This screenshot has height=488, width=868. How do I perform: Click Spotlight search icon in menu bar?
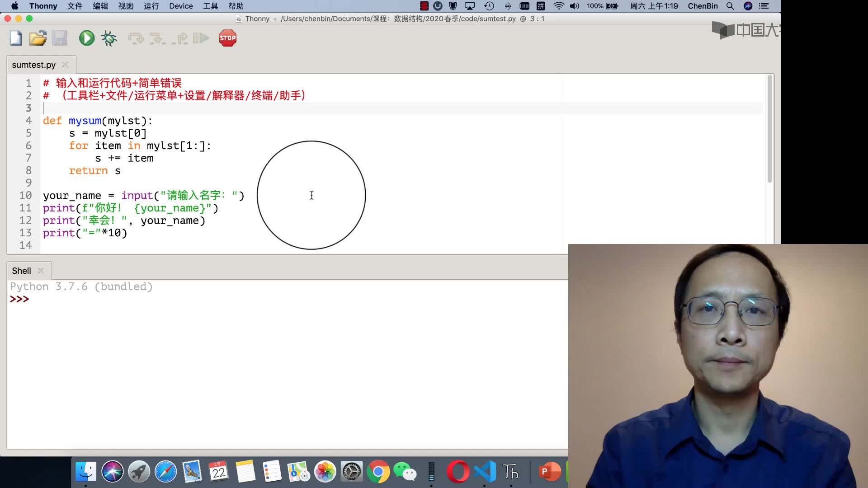730,6
